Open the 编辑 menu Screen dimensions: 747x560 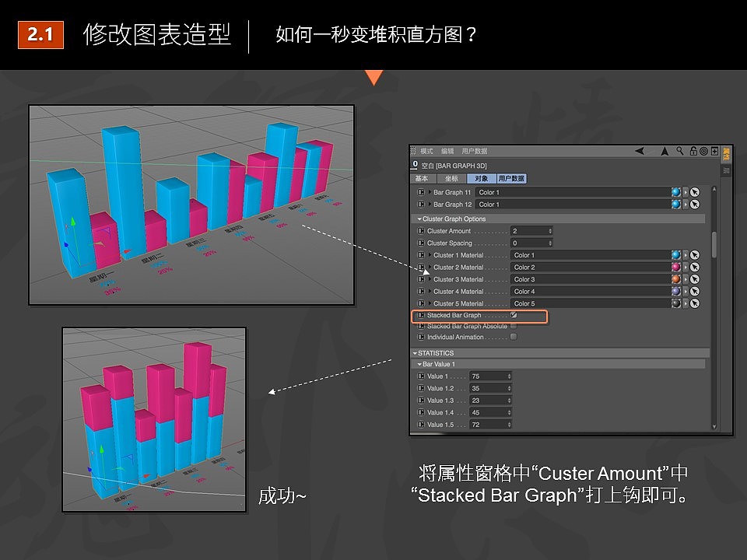pyautogui.click(x=447, y=151)
